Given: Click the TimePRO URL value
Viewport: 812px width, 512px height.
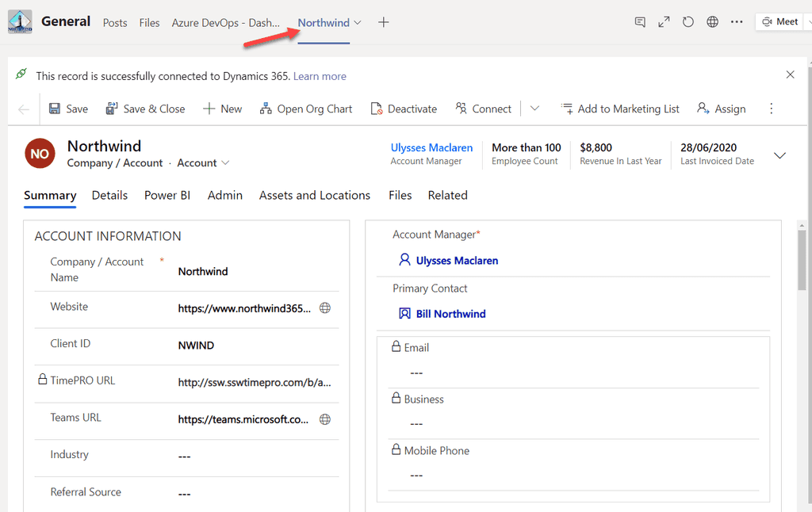Looking at the screenshot, I should [x=255, y=383].
